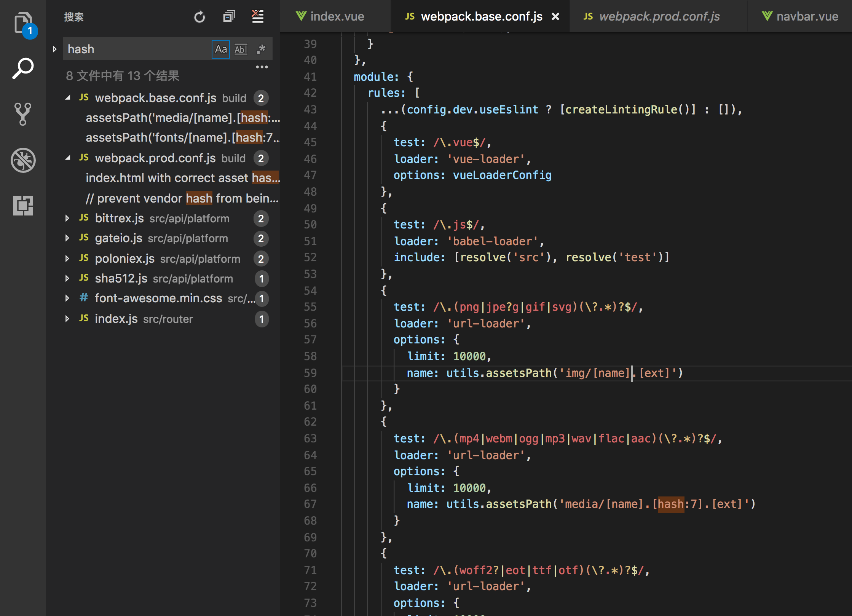Expand the replace field toggle arrow
Viewport: 852px width, 616px height.
pos(54,49)
